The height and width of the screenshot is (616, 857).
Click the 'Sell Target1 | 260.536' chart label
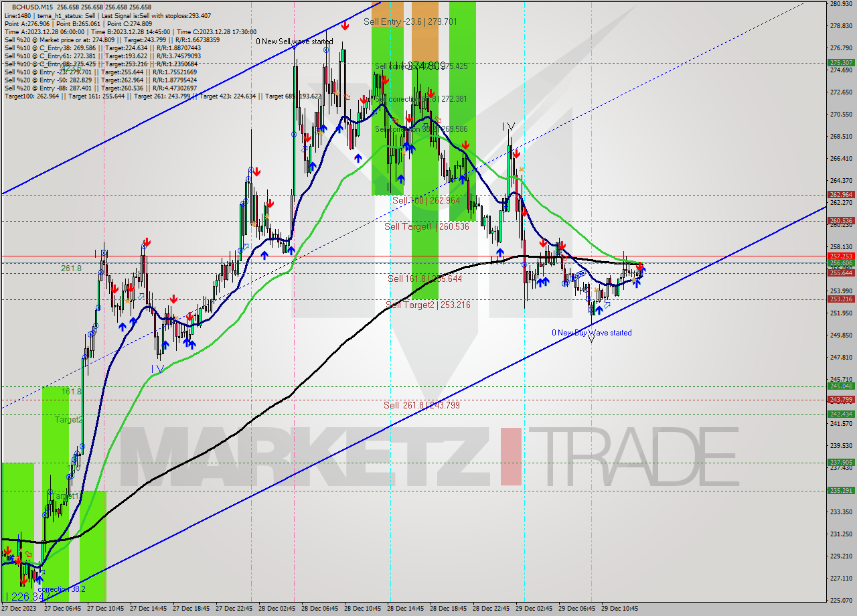point(426,226)
